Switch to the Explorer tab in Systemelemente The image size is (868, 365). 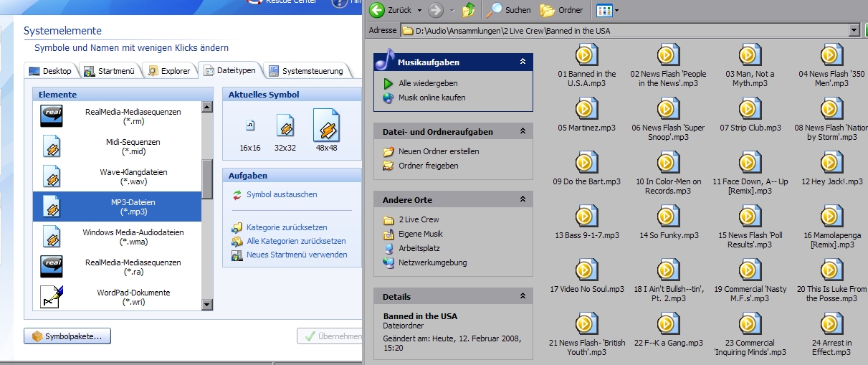pos(169,71)
